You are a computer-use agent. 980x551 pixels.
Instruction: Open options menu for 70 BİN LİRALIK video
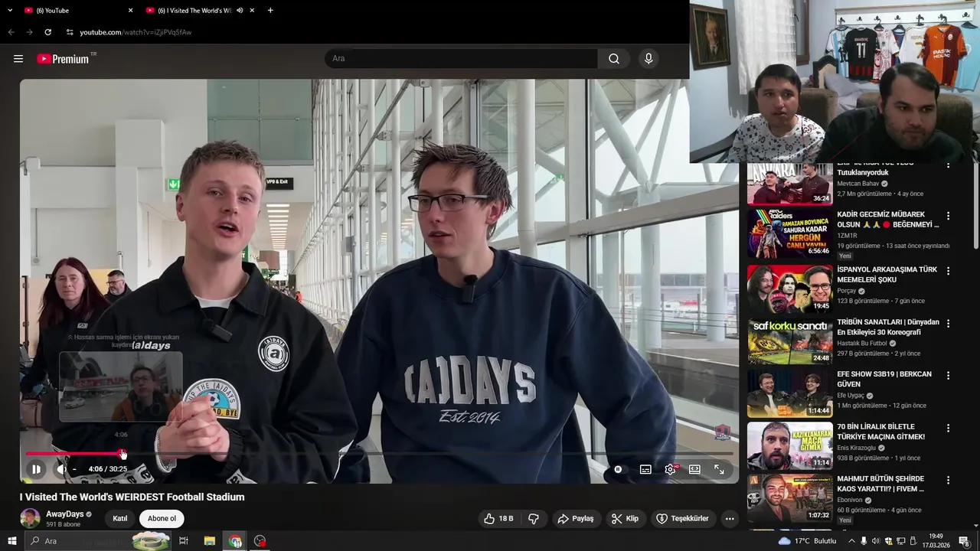[948, 428]
